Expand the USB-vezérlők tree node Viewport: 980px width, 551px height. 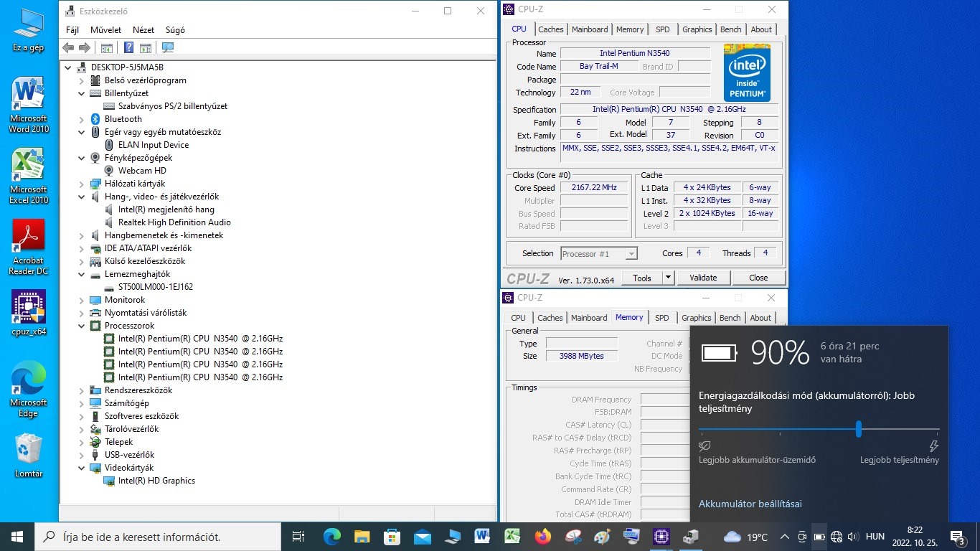pos(81,455)
